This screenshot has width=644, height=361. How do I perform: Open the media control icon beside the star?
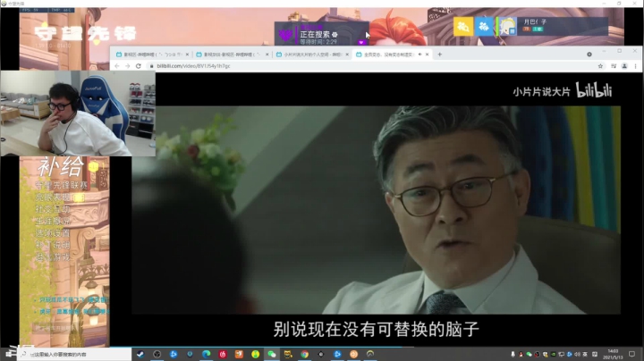pos(614,66)
